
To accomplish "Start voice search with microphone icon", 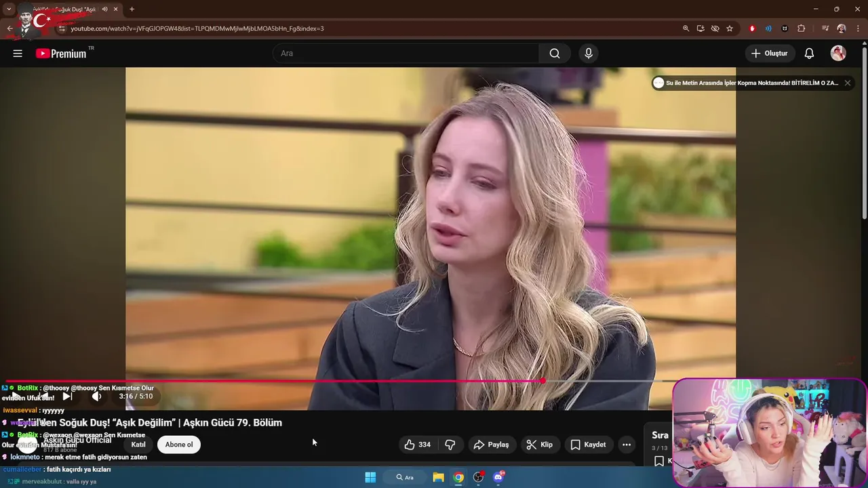I will [x=589, y=54].
